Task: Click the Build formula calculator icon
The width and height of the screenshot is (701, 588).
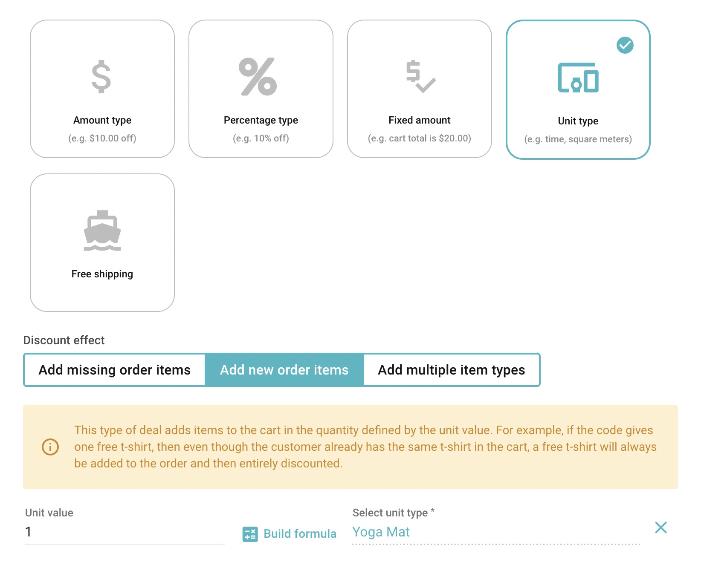Action: click(250, 534)
